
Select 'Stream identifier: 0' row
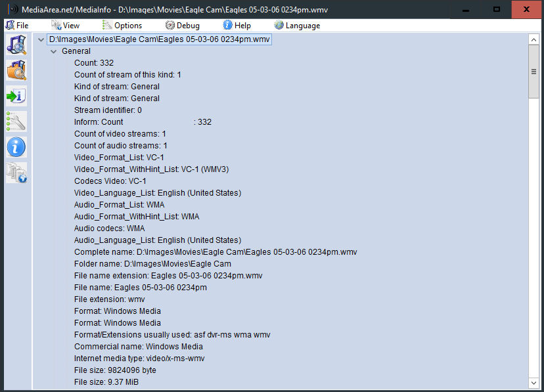(x=108, y=110)
